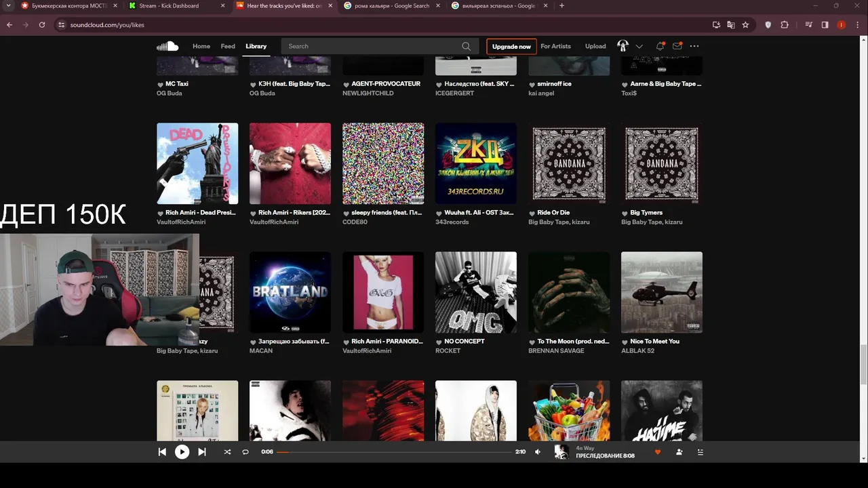Bookmark this page with star icon
The image size is (868, 488).
point(745,24)
